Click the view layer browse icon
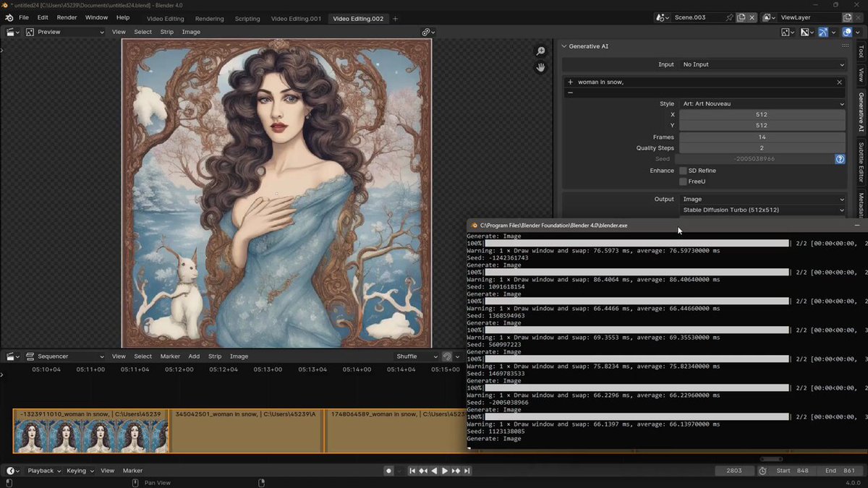The width and height of the screenshot is (868, 488). pyautogui.click(x=769, y=17)
